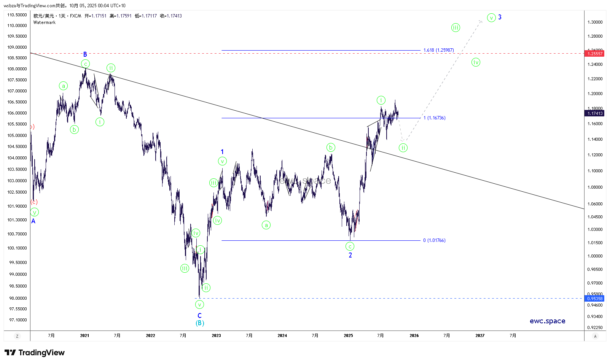
Task: Select the green circled v marker at chart bottom
Action: click(199, 305)
